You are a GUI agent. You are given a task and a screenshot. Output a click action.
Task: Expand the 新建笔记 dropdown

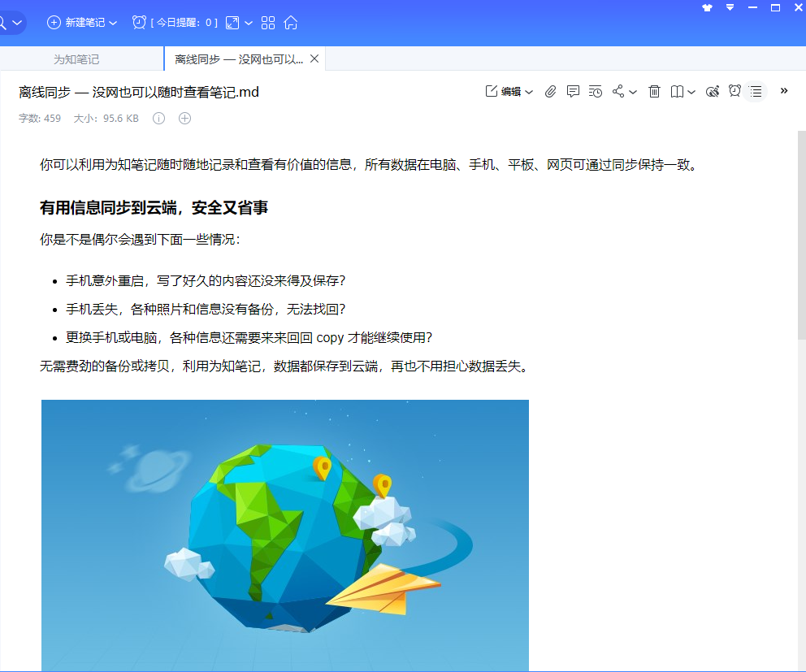click(x=113, y=23)
